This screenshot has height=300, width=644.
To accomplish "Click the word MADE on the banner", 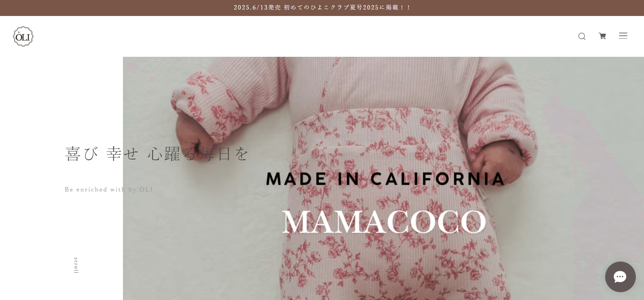I will pyautogui.click(x=296, y=179).
